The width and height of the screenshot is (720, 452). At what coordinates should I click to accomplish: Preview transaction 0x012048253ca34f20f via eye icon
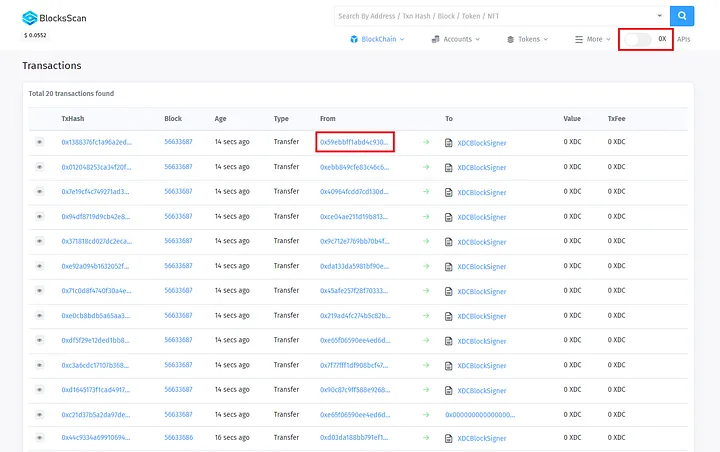point(41,167)
